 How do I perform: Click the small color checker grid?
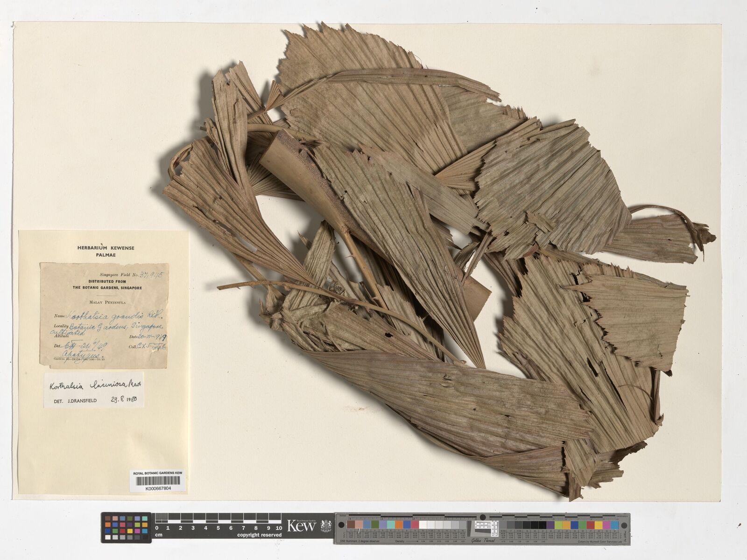tap(126, 528)
